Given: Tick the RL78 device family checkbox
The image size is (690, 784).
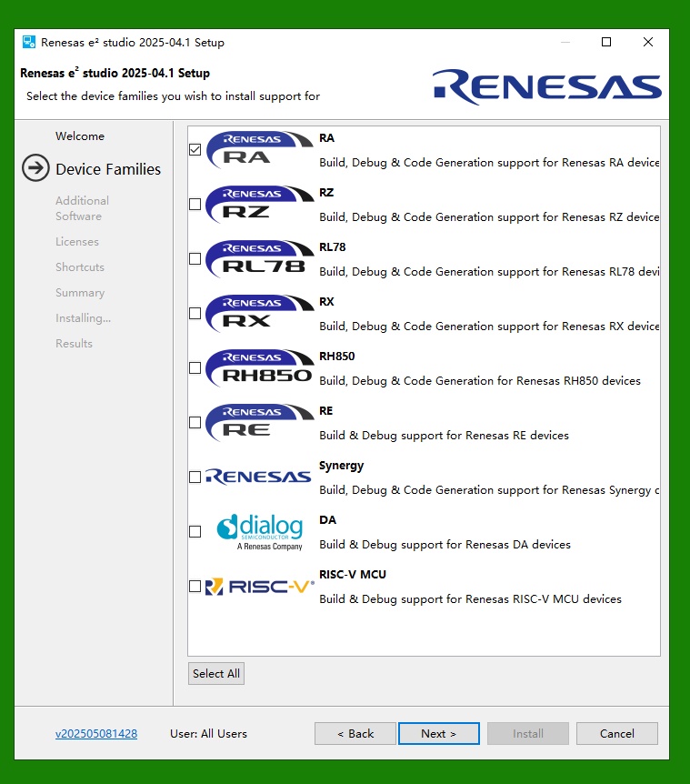Looking at the screenshot, I should tap(195, 258).
